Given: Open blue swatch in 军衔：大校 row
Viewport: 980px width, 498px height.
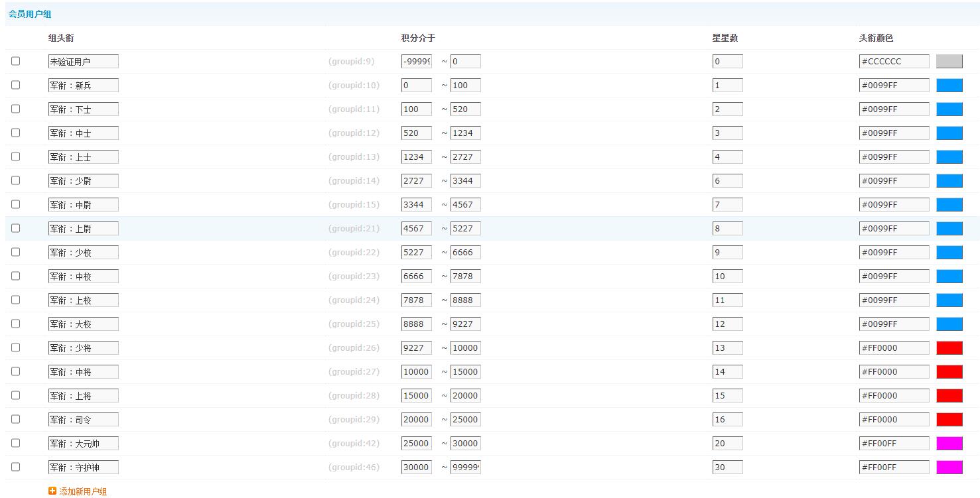Looking at the screenshot, I should click(949, 324).
